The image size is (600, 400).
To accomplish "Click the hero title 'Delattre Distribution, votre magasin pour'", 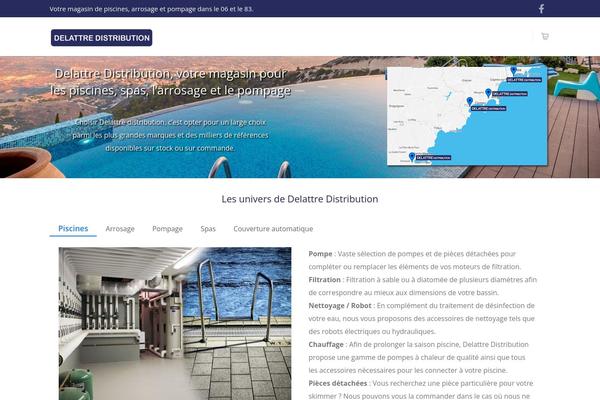I will pos(171,73).
